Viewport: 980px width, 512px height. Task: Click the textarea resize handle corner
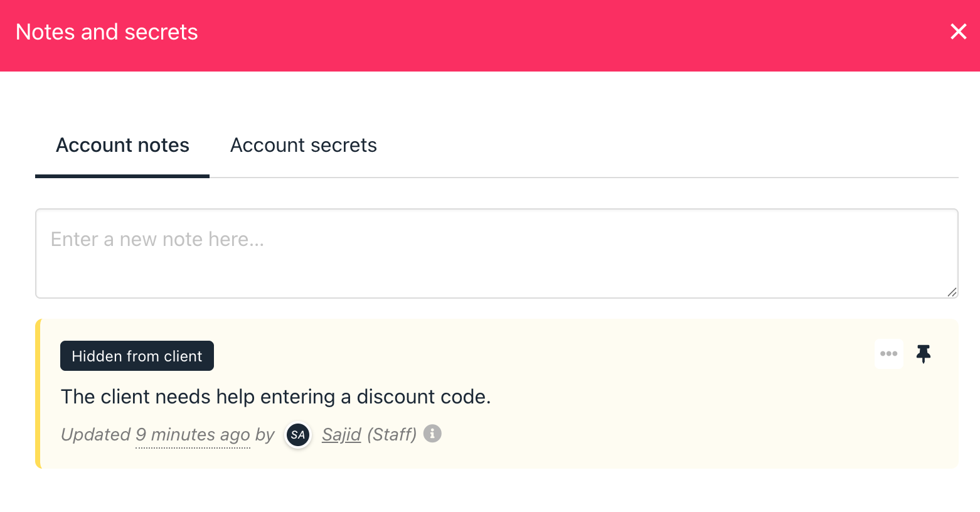(x=952, y=292)
